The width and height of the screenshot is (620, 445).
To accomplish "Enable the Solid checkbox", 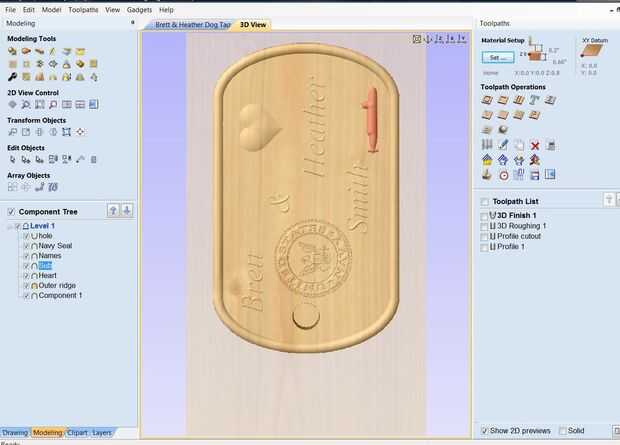I will click(x=563, y=431).
